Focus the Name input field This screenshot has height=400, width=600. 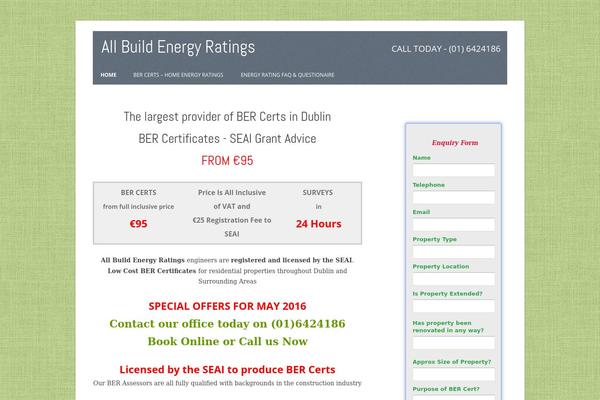(x=454, y=170)
